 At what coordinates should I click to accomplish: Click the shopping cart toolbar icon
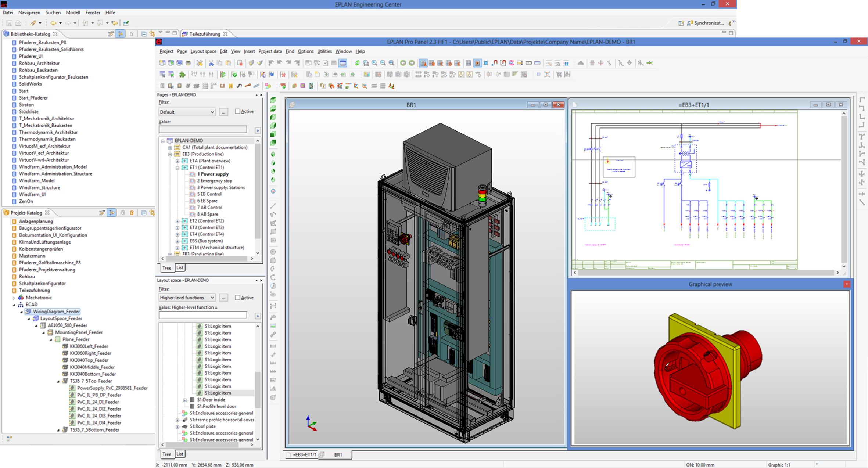pos(559,75)
